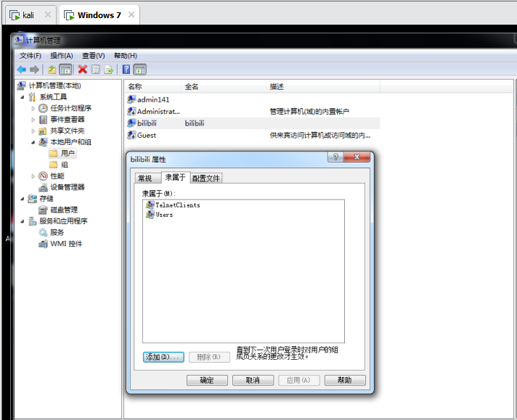Select the 组 folder in tree
The height and width of the screenshot is (420, 517).
coord(65,165)
